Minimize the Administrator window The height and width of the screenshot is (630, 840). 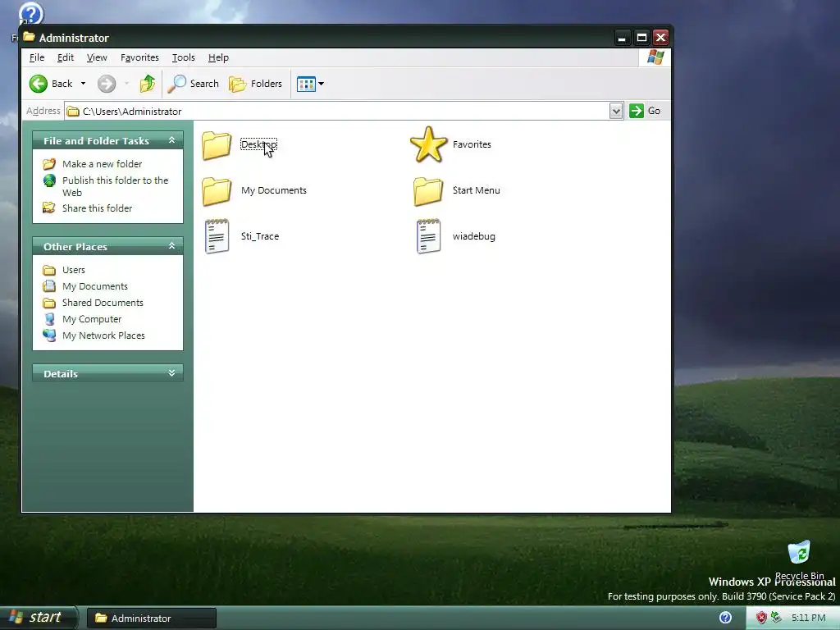click(x=622, y=38)
